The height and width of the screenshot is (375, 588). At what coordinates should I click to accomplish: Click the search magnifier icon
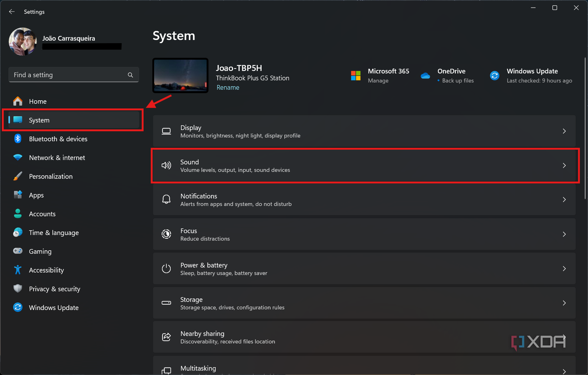tap(130, 75)
